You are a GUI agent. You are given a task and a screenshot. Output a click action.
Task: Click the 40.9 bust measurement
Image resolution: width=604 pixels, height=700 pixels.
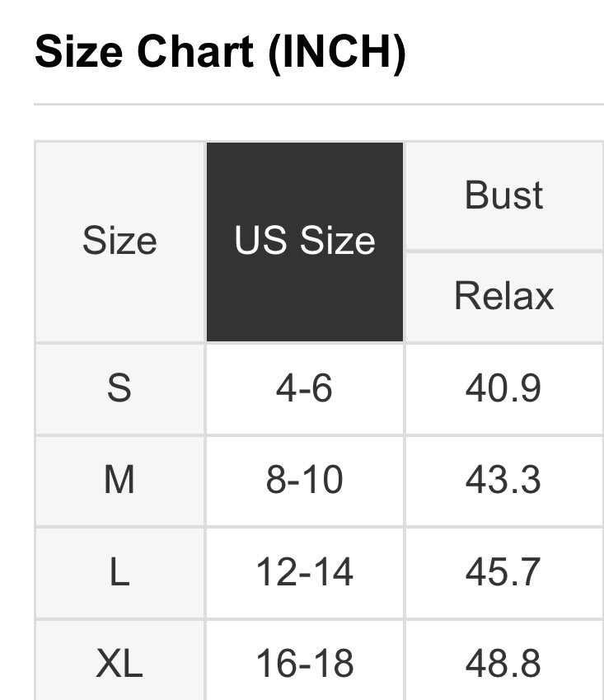(x=503, y=388)
